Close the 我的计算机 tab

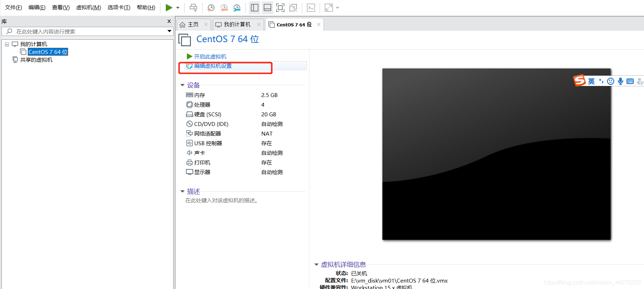[259, 24]
